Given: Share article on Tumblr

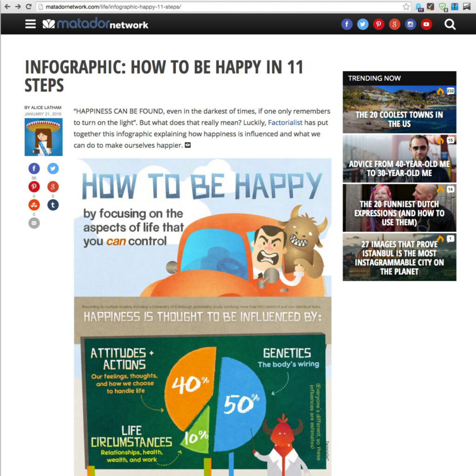Looking at the screenshot, I should [x=53, y=205].
